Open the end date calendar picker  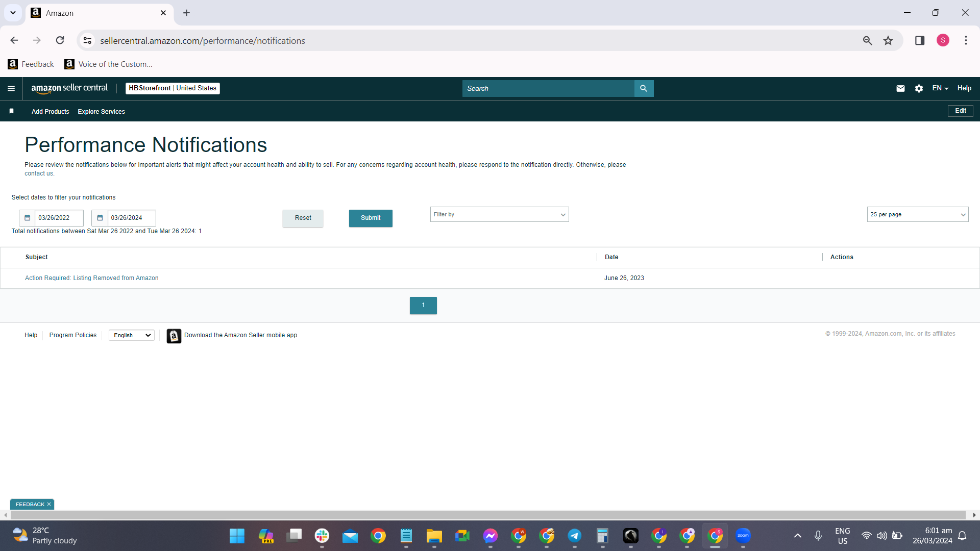(100, 218)
